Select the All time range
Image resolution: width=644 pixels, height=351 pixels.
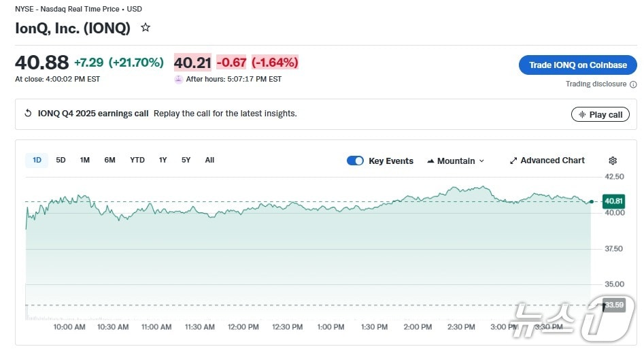coord(209,160)
